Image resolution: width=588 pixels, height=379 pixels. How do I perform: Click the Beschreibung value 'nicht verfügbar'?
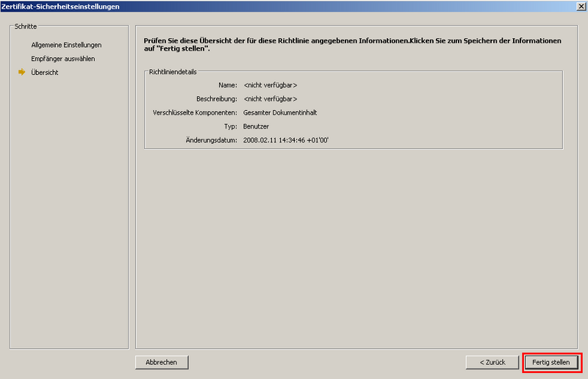click(270, 98)
